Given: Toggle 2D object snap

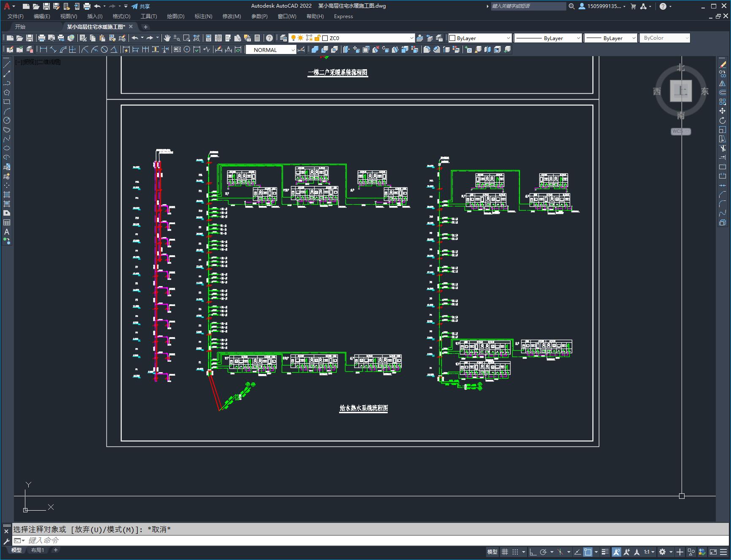Looking at the screenshot, I should (588, 552).
